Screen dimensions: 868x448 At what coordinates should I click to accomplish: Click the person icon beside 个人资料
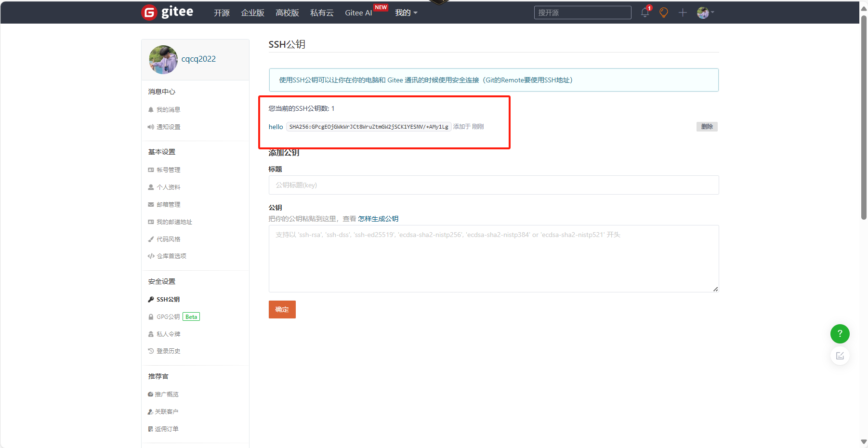tap(151, 187)
